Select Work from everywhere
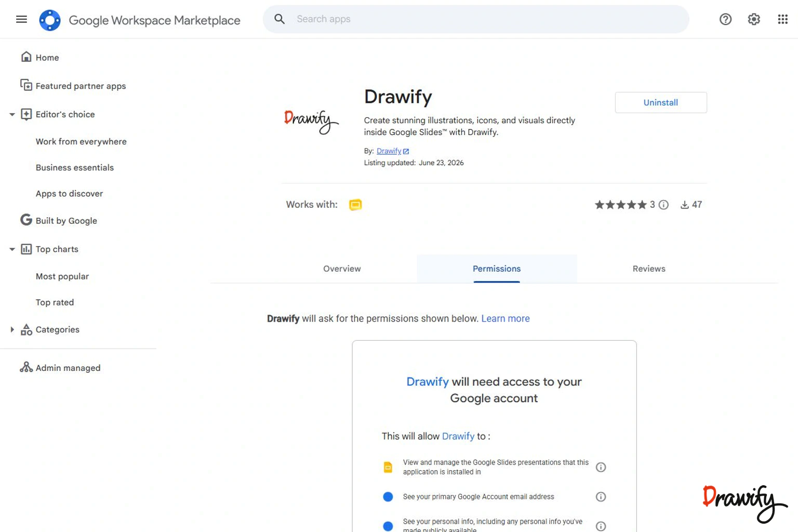The width and height of the screenshot is (798, 532). tap(81, 141)
